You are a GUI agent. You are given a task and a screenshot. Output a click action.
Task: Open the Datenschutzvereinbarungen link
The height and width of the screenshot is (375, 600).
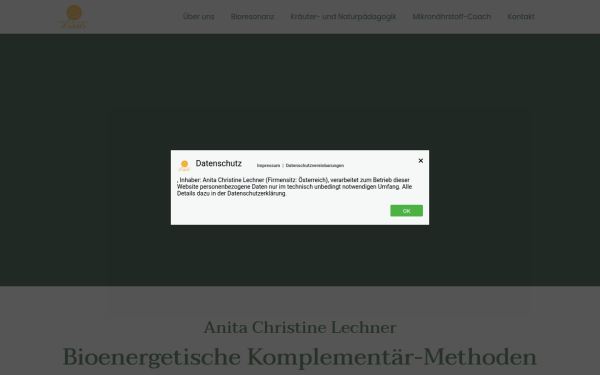(315, 166)
